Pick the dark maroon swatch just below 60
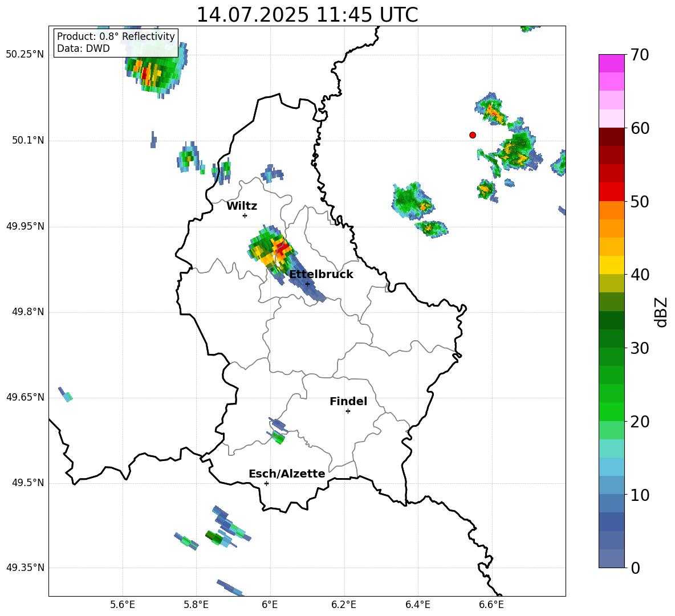The height and width of the screenshot is (616, 675). pyautogui.click(x=611, y=136)
